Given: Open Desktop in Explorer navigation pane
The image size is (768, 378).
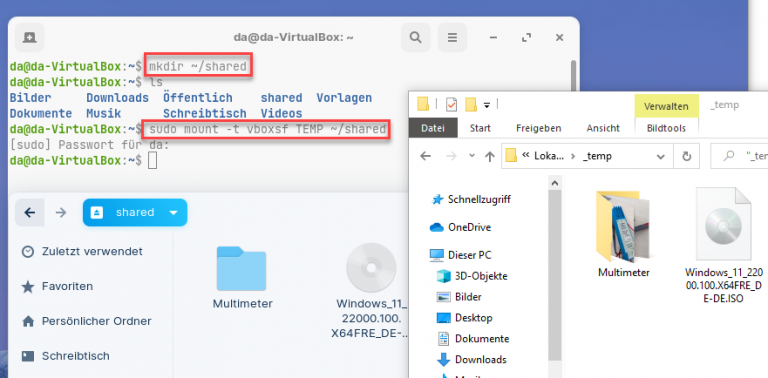Looking at the screenshot, I should coord(464,318).
